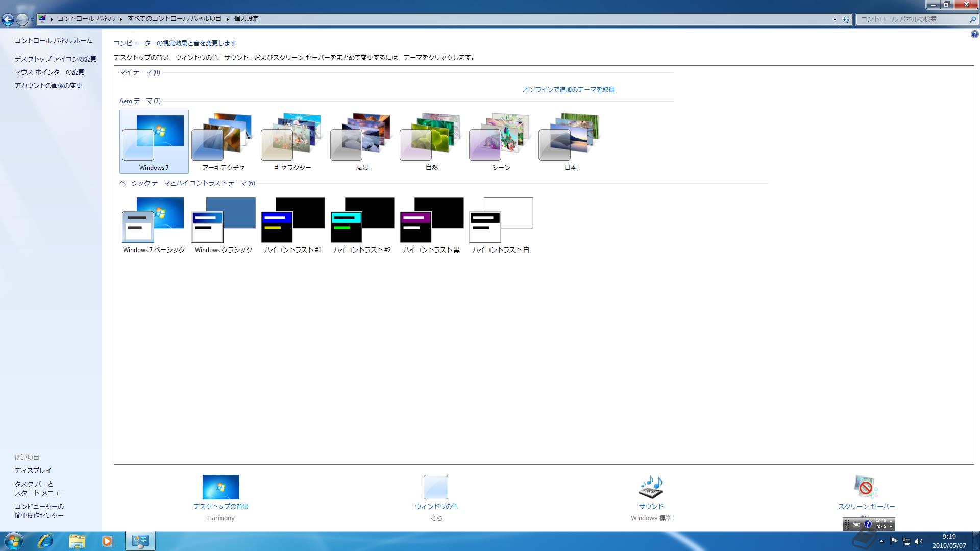This screenshot has height=551, width=980.
Task: Open マウス ポインターの変更
Action: click(x=49, y=72)
